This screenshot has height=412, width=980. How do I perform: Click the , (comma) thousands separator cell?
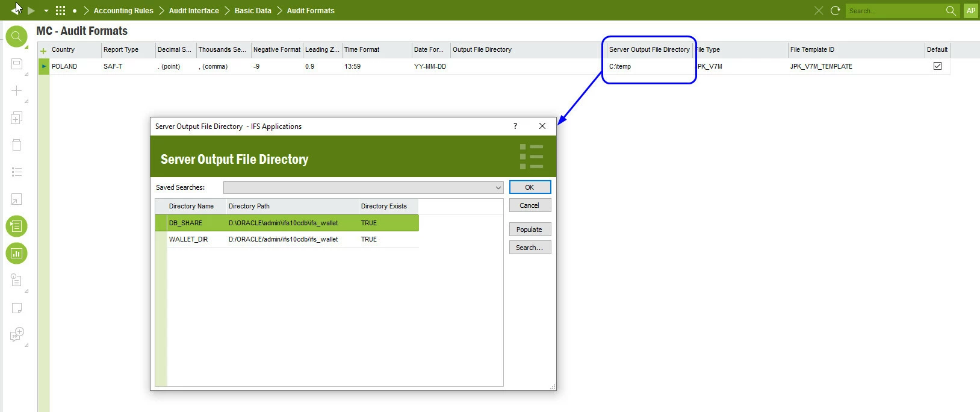[213, 66]
